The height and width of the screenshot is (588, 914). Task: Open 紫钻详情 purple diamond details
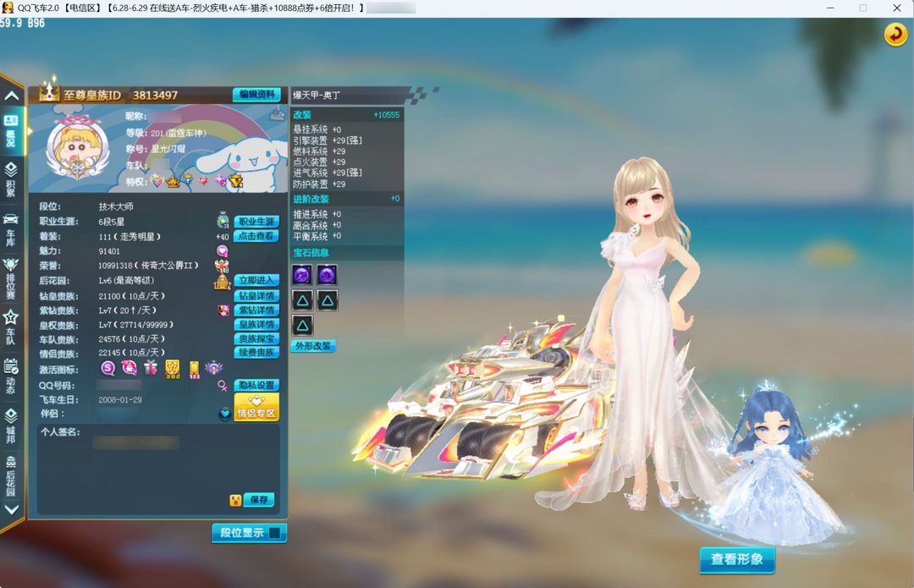256,310
